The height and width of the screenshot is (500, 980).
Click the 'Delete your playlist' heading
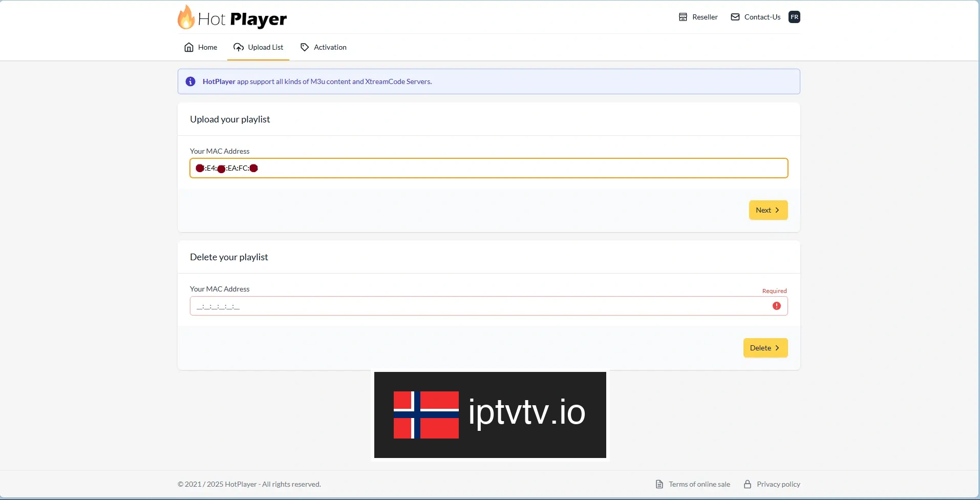(x=229, y=257)
